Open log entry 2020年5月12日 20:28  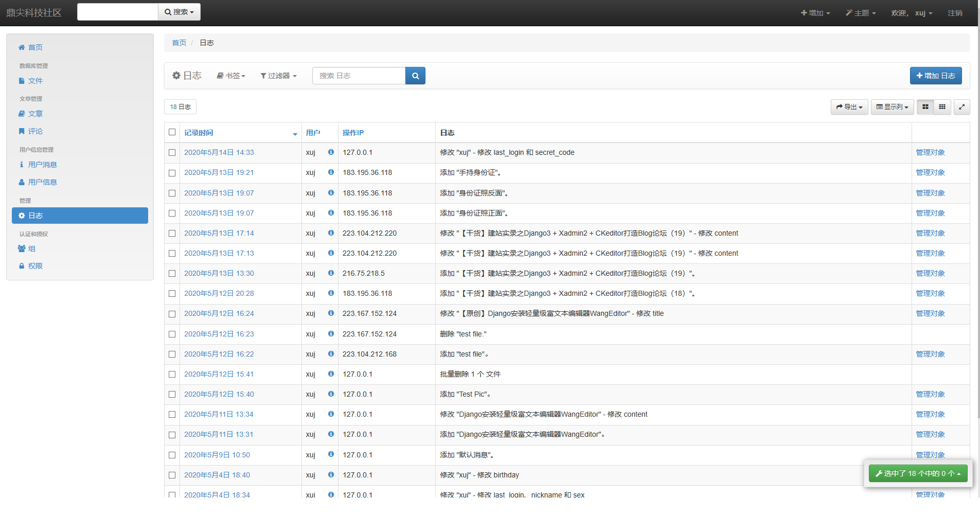tap(219, 293)
